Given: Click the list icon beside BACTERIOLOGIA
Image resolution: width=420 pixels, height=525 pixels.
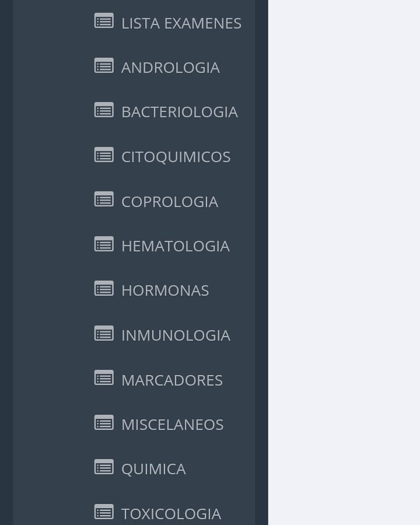Looking at the screenshot, I should (104, 110).
